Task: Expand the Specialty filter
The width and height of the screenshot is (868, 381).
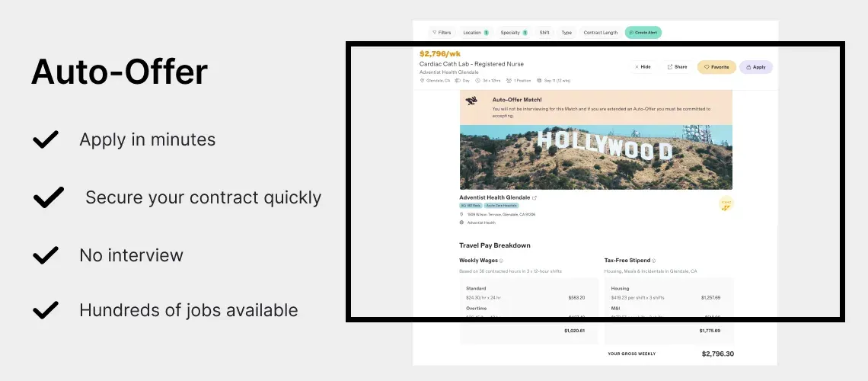Action: (514, 33)
